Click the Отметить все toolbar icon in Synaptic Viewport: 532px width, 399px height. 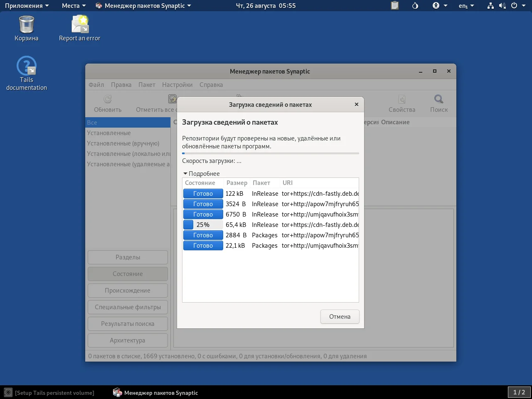(x=172, y=99)
